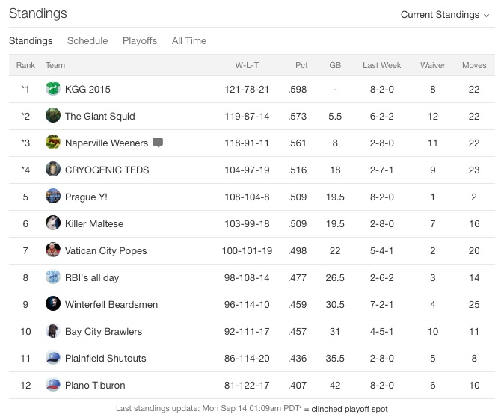
Task: Sort by the Pct column header
Action: 301,65
